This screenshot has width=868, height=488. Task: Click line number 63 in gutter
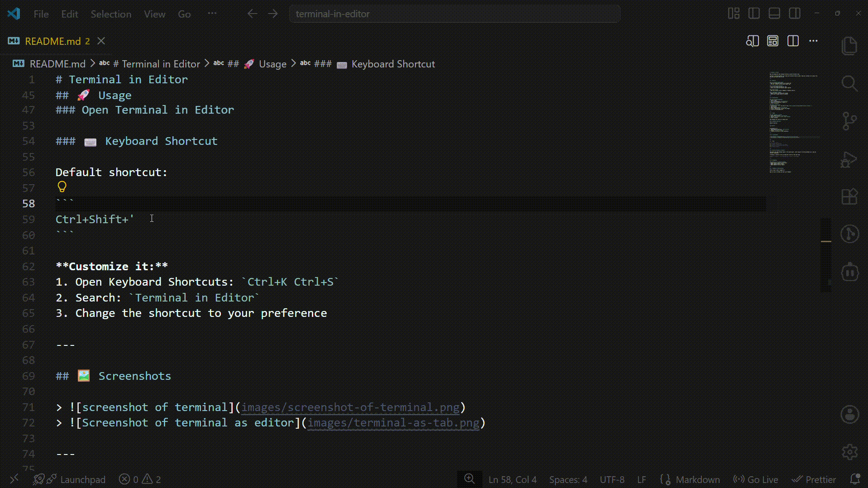(29, 282)
